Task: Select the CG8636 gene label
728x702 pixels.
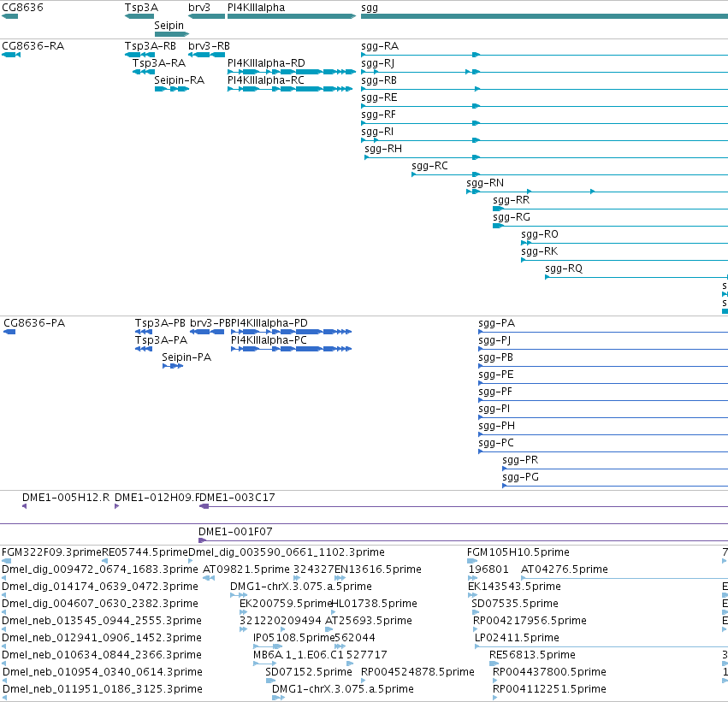Action: pos(23,8)
